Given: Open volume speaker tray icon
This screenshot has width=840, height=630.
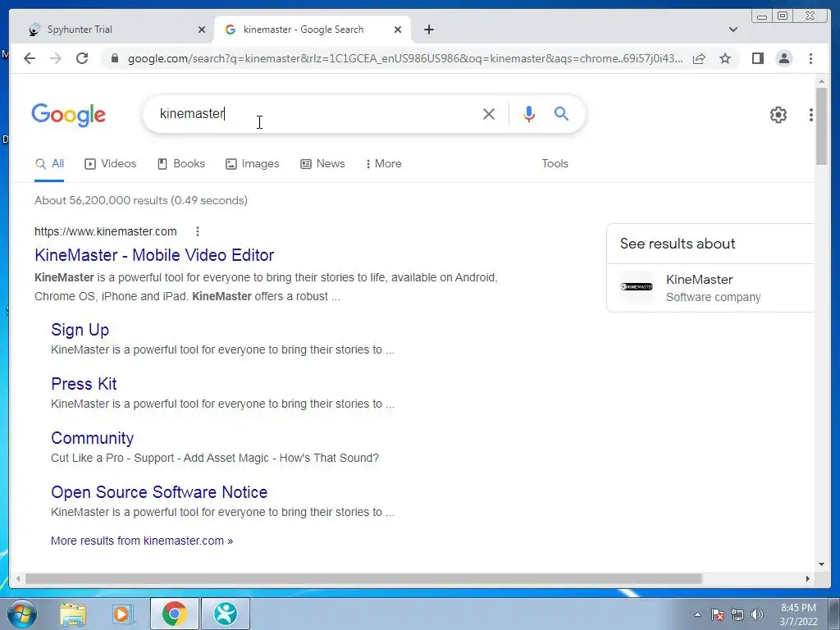Looking at the screenshot, I should pos(757,614).
